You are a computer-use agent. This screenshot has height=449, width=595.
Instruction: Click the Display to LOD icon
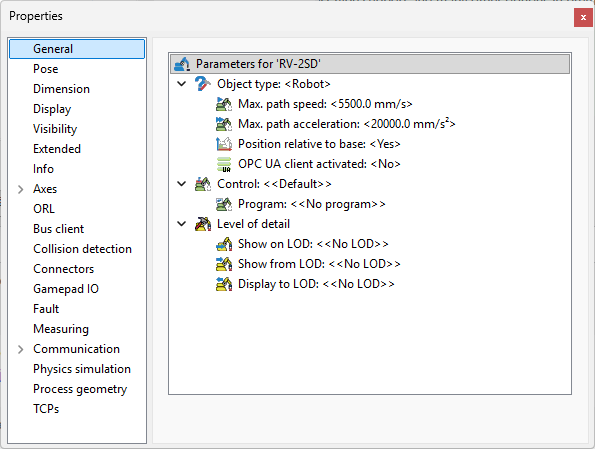pyautogui.click(x=224, y=284)
